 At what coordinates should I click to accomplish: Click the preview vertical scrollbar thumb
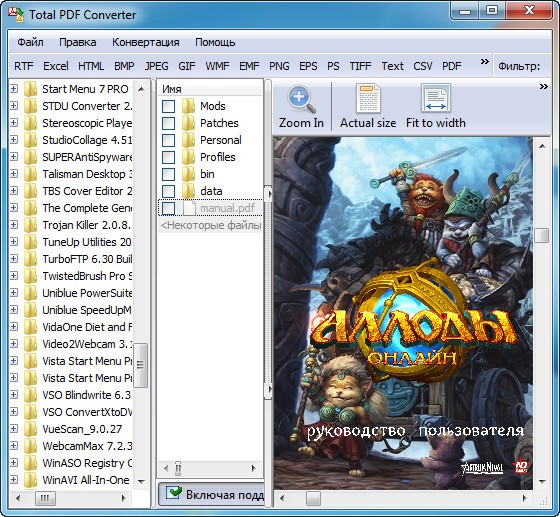[542, 235]
